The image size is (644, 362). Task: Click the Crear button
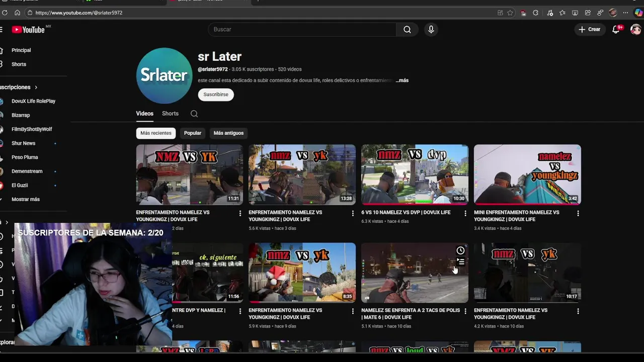pos(589,29)
